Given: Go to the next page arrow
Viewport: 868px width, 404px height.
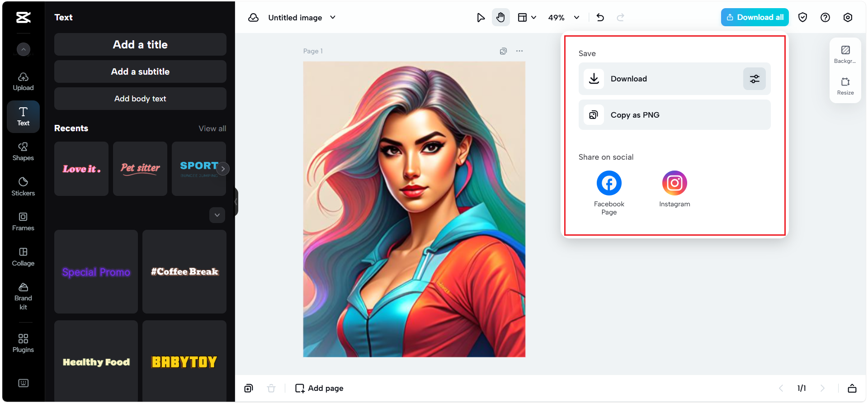Looking at the screenshot, I should point(822,388).
